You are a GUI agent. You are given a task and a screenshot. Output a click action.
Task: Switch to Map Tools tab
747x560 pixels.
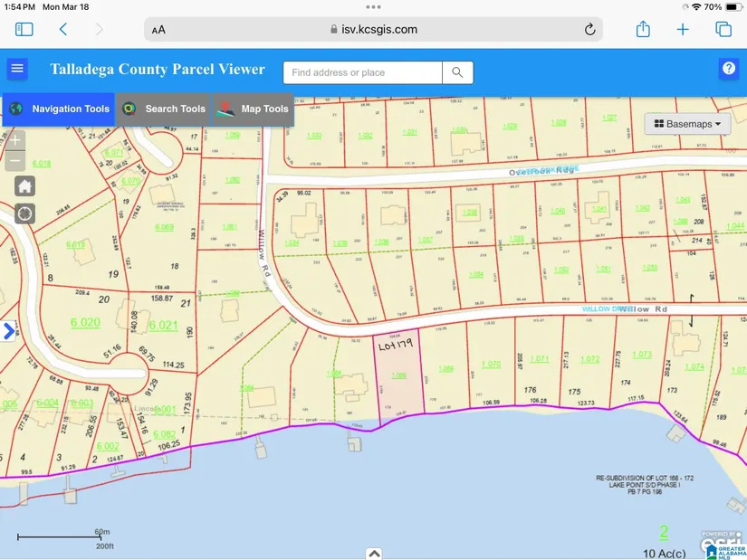pyautogui.click(x=254, y=109)
